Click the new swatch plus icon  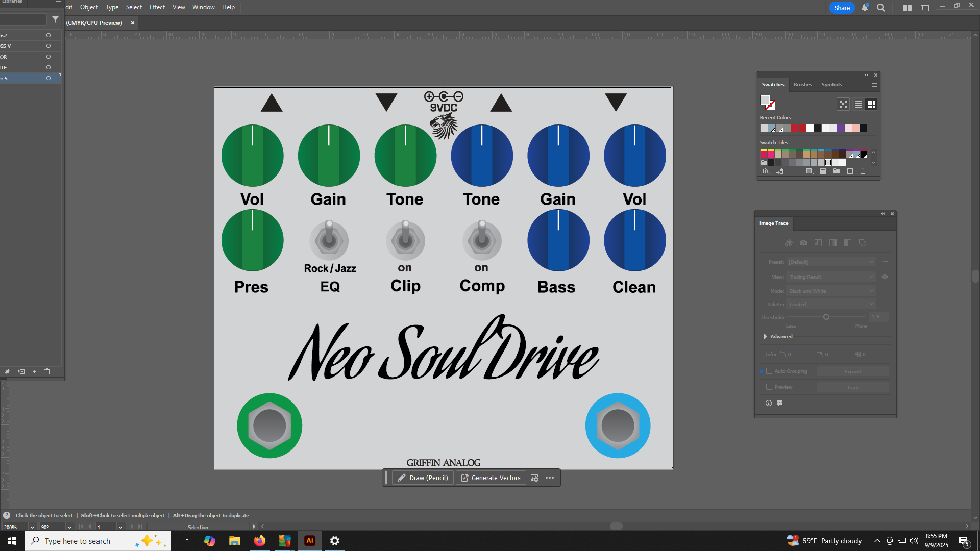coord(850,171)
